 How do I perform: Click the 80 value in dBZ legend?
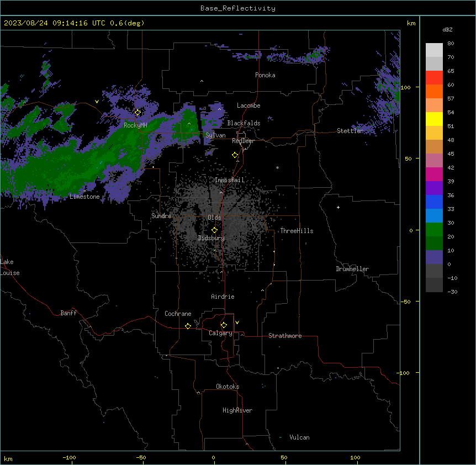click(x=451, y=44)
